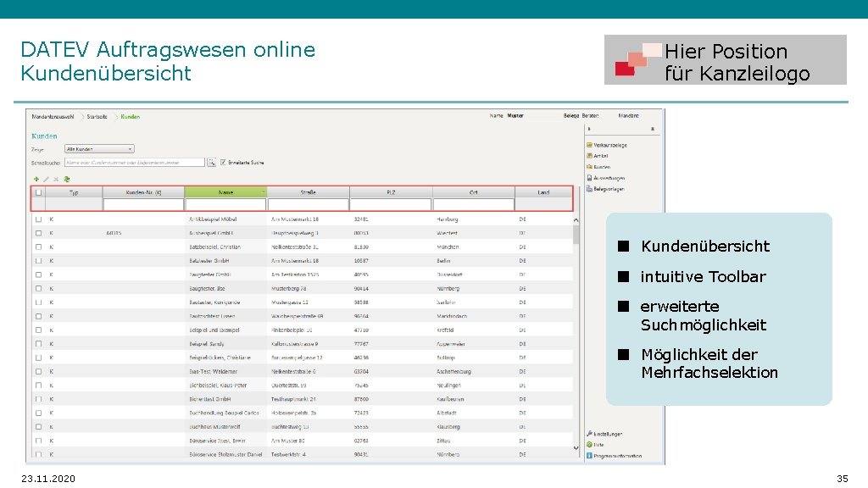Sort by the Land column header
This screenshot has width=868, height=488.
543,192
